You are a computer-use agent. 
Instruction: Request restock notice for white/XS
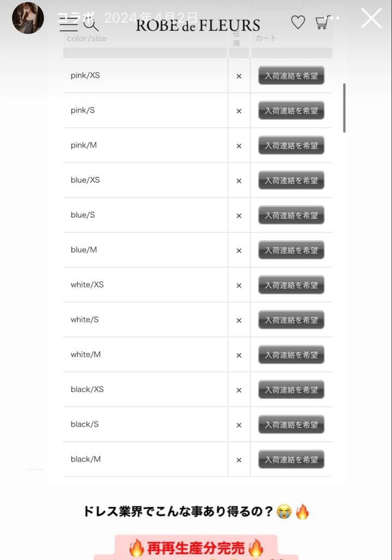click(x=291, y=285)
